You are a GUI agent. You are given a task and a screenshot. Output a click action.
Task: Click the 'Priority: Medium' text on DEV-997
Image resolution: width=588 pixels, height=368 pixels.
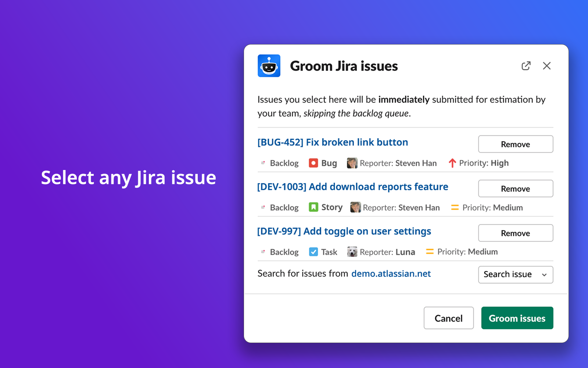pyautogui.click(x=467, y=252)
